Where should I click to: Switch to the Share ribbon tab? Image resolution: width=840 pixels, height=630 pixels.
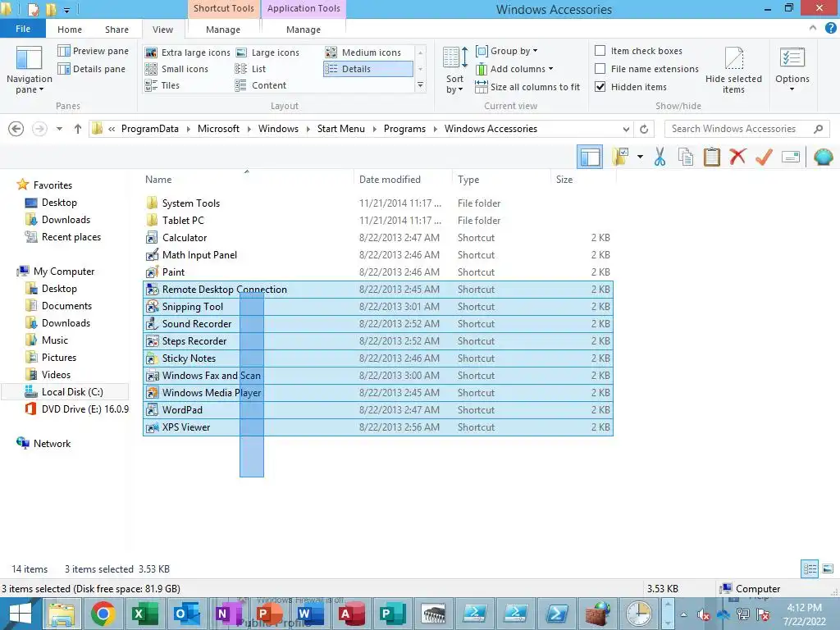[x=116, y=30]
